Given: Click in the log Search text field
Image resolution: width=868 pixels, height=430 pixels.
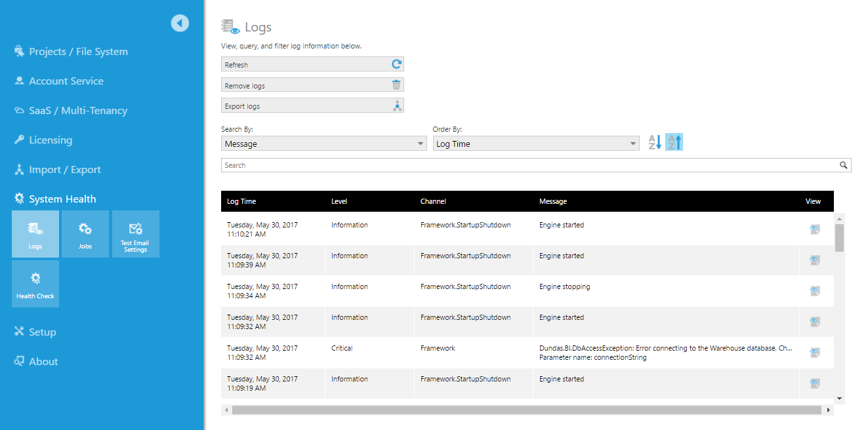Looking at the screenshot, I should click(x=525, y=165).
